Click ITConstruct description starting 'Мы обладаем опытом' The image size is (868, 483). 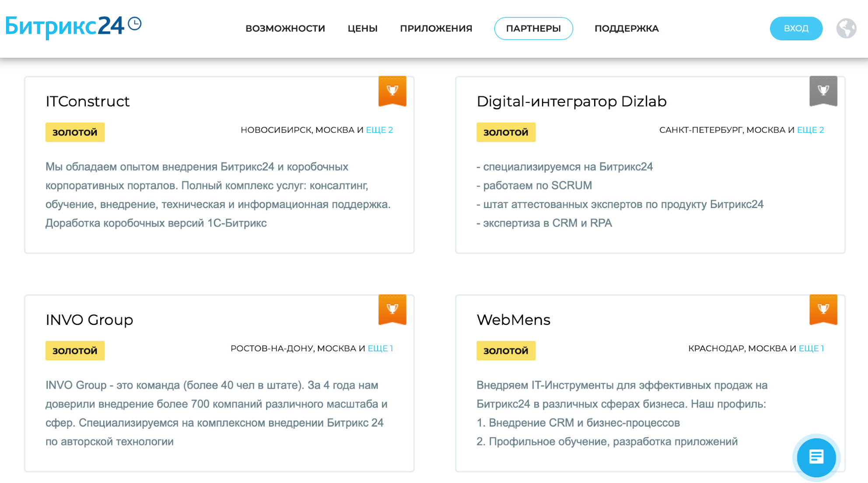(218, 195)
